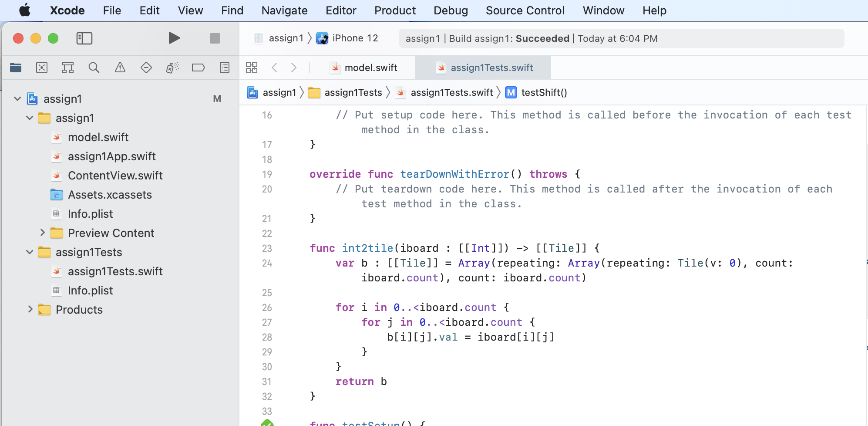Show the Source Control navigator

[42, 68]
